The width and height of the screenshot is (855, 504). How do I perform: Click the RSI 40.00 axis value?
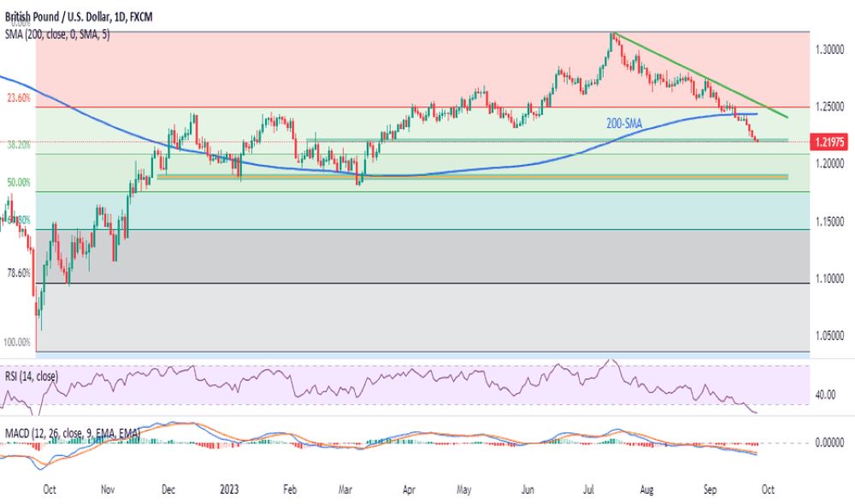pyautogui.click(x=825, y=395)
